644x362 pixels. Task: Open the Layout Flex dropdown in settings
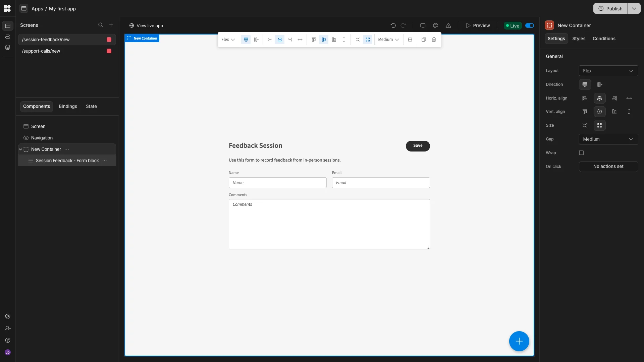coord(608,71)
